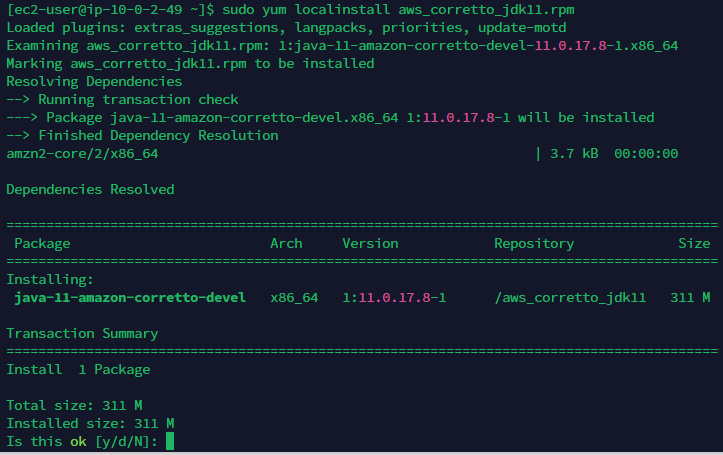
Task: Click the green terminal cursor block
Action: pyautogui.click(x=170, y=441)
